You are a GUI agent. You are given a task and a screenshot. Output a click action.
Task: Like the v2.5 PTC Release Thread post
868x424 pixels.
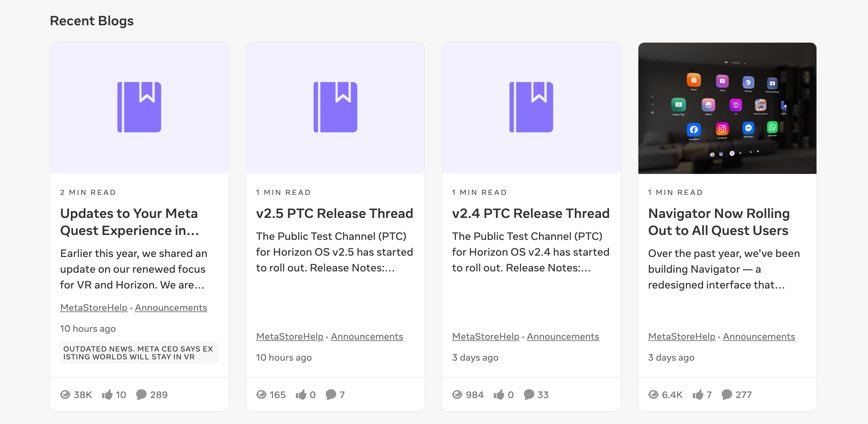point(301,394)
